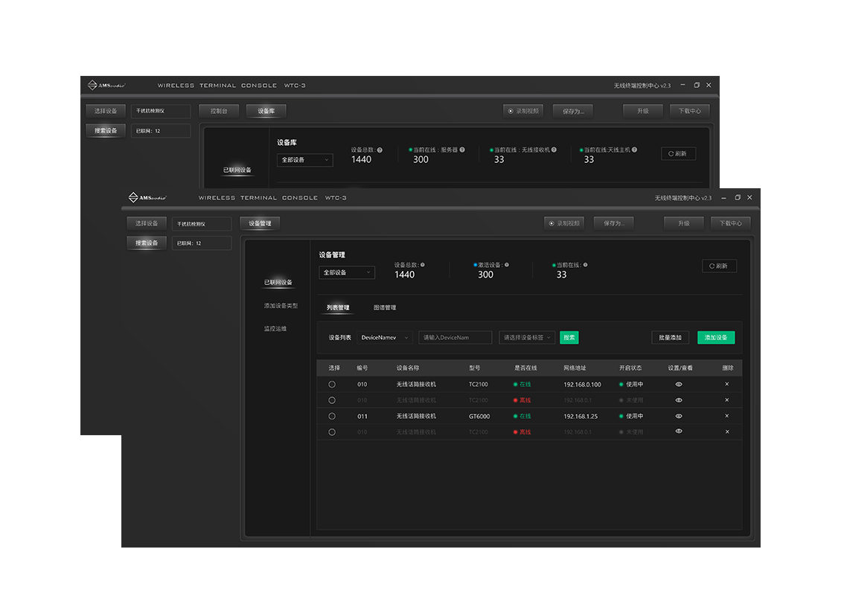Click the 请输入DeviceNam search input field
The image size is (844, 616).
click(x=455, y=338)
